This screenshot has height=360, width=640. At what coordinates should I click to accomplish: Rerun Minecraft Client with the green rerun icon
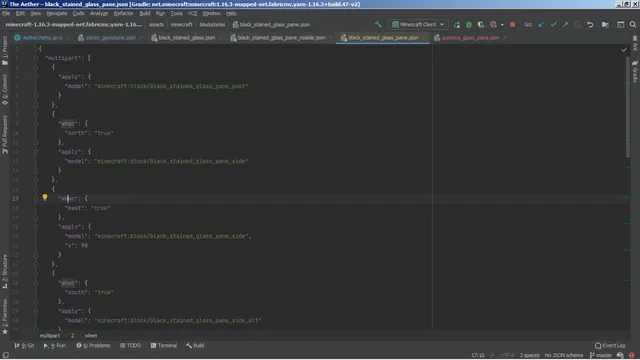coord(457,24)
